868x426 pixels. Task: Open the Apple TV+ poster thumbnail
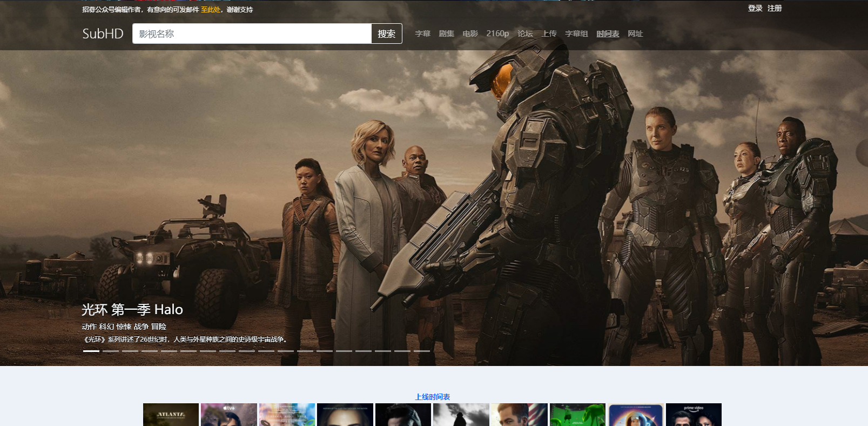229,415
